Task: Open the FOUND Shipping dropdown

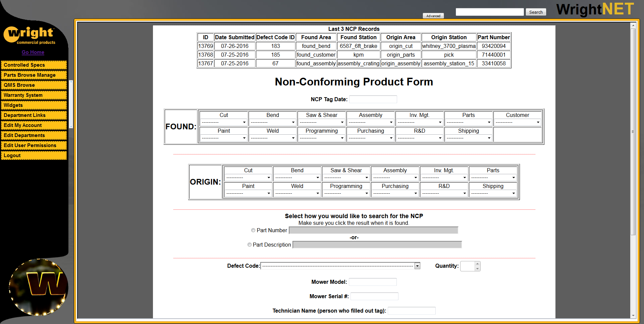Action: coord(469,138)
